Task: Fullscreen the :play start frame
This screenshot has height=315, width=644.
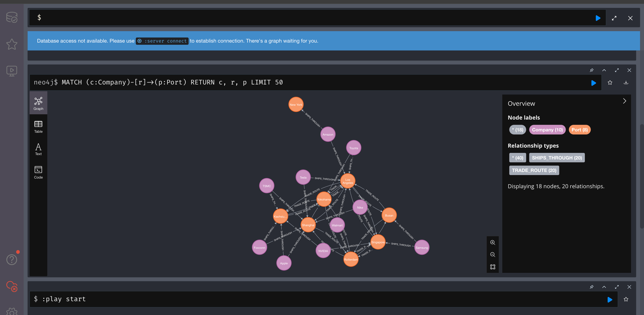Action: (617, 287)
